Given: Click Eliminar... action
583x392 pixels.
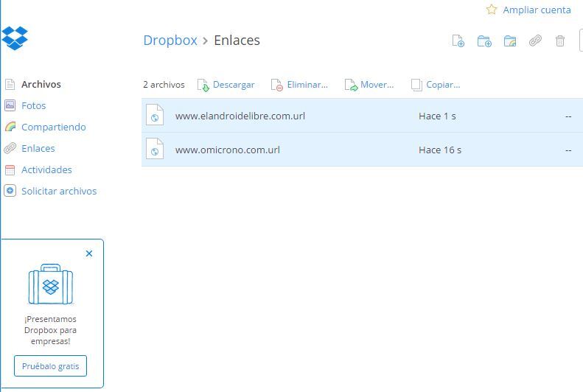Looking at the screenshot, I should (x=307, y=85).
